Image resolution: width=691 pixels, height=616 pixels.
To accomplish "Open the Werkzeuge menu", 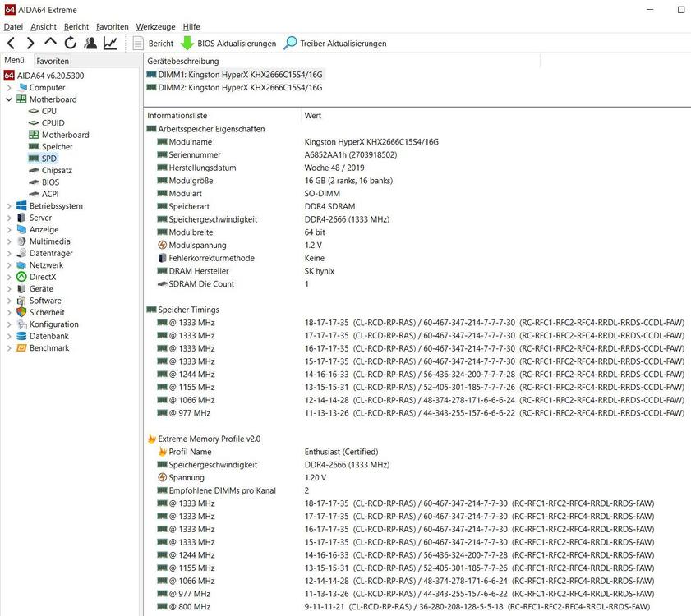I will [155, 27].
